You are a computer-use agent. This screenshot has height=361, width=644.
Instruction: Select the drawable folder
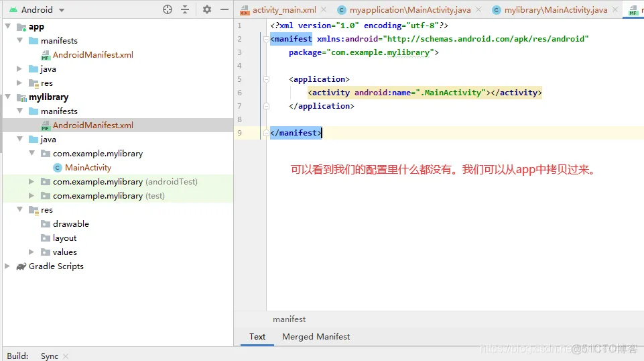point(70,224)
